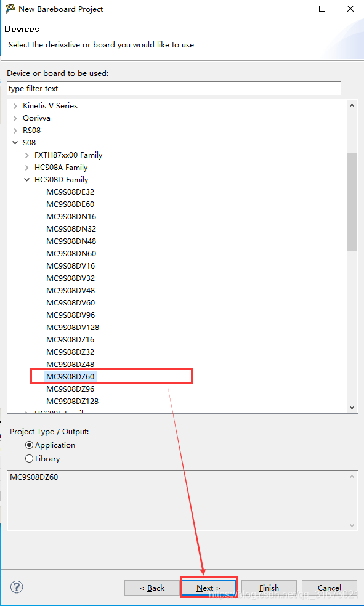This screenshot has width=364, height=606.
Task: Click the description box scroll up arrow
Action: tap(352, 477)
